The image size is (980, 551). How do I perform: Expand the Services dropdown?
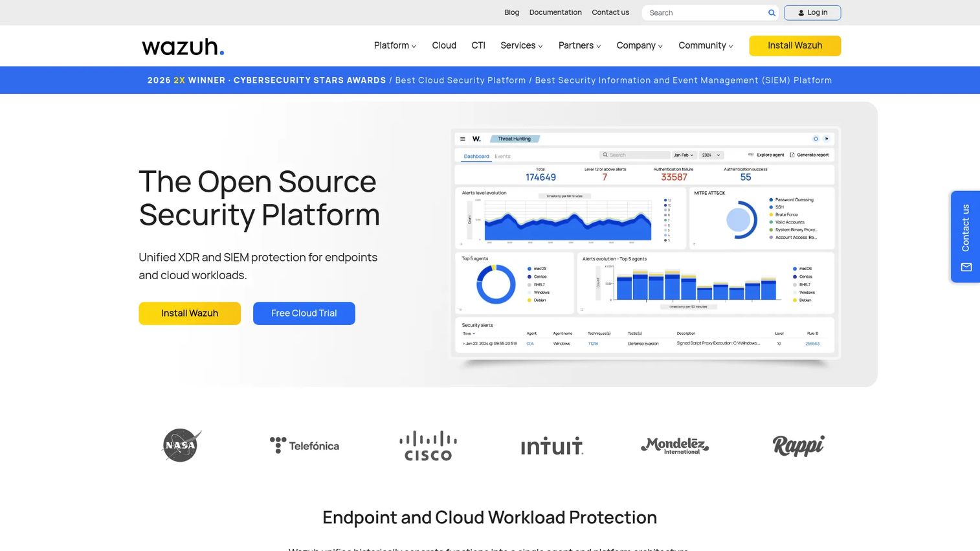522,45
